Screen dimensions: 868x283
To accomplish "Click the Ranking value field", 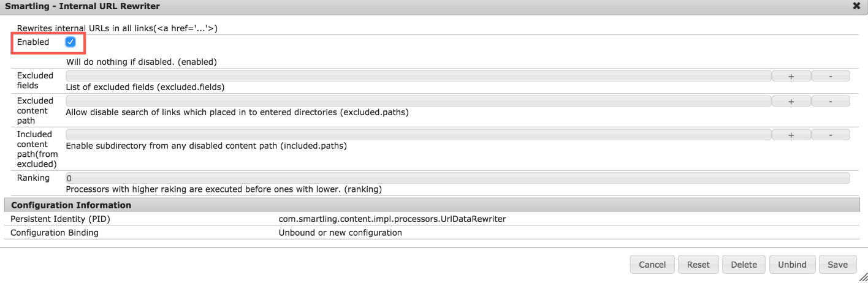I will click(x=457, y=178).
